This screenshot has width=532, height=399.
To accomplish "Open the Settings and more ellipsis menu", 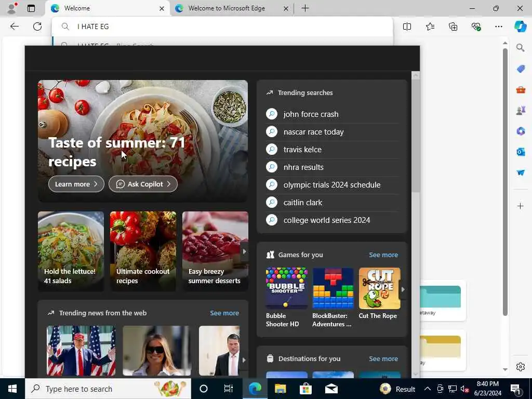I will [x=498, y=26].
